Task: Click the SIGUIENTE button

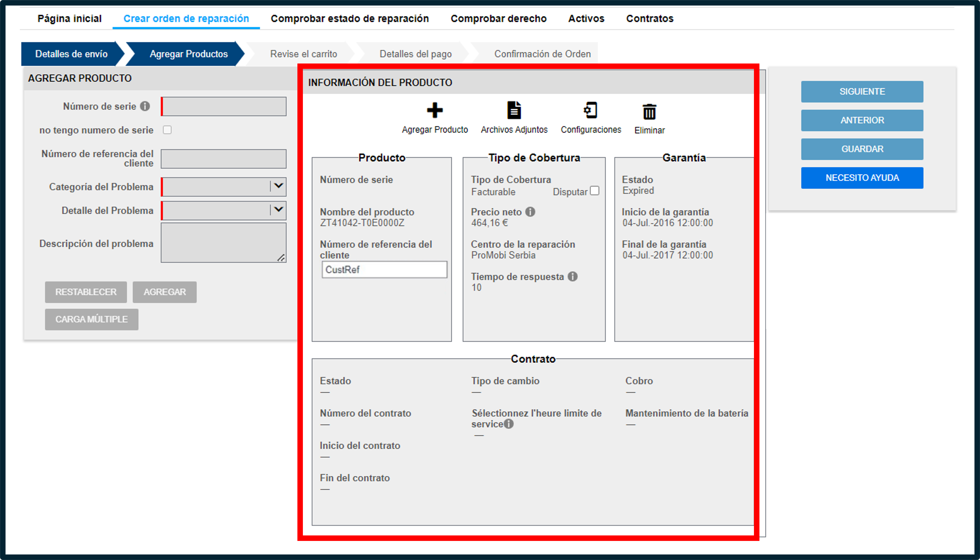Action: [x=862, y=91]
